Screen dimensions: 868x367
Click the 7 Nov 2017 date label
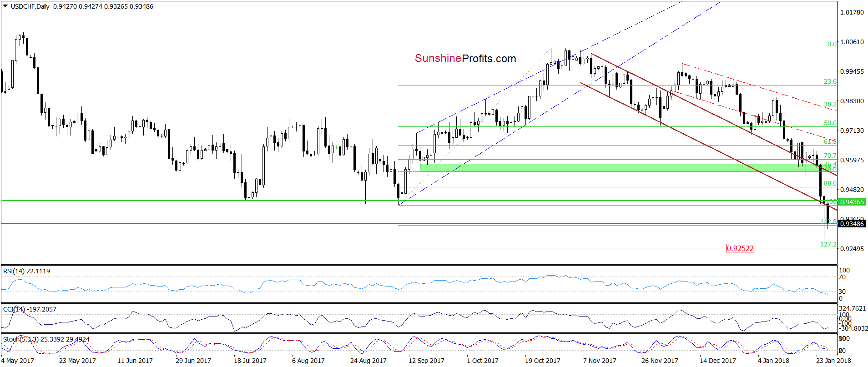click(x=600, y=361)
